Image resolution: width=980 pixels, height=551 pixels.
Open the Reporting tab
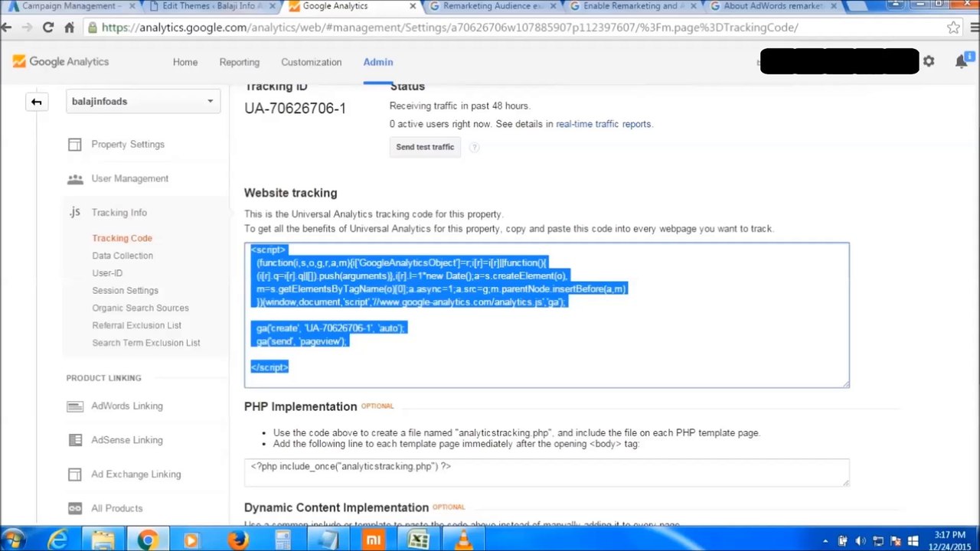click(239, 62)
